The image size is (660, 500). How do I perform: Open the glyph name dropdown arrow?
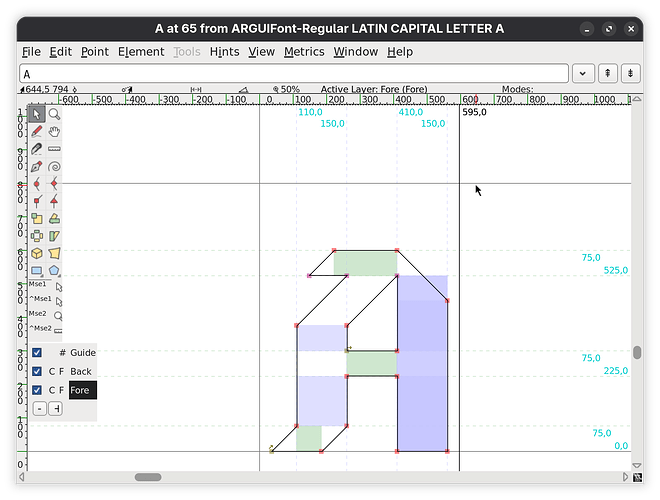584,73
